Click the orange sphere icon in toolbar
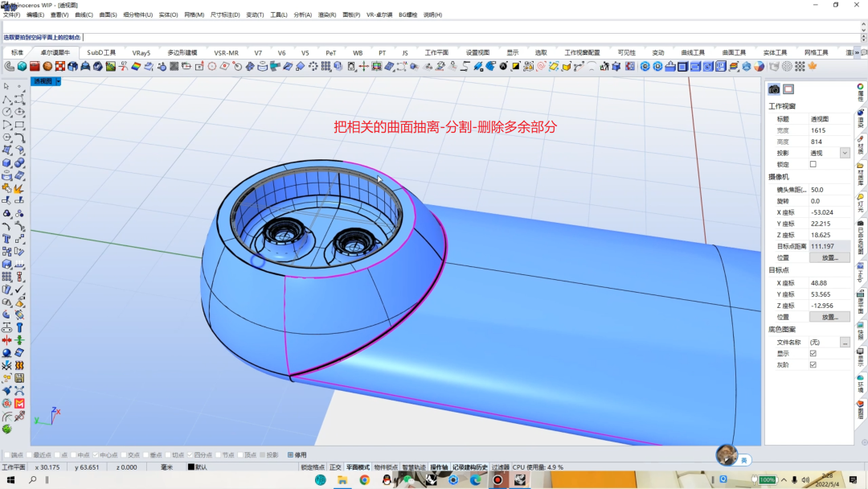The height and width of the screenshot is (489, 868). pyautogui.click(x=47, y=67)
